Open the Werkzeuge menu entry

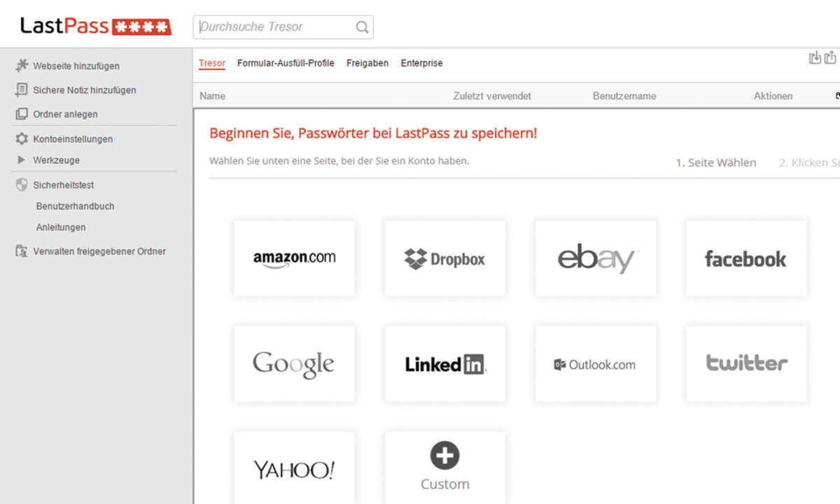point(56,160)
